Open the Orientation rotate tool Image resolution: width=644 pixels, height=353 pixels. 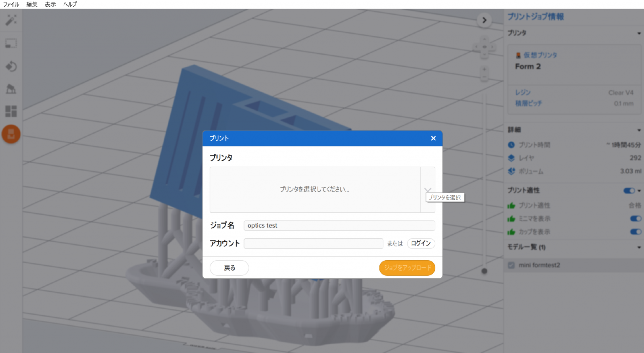(11, 66)
